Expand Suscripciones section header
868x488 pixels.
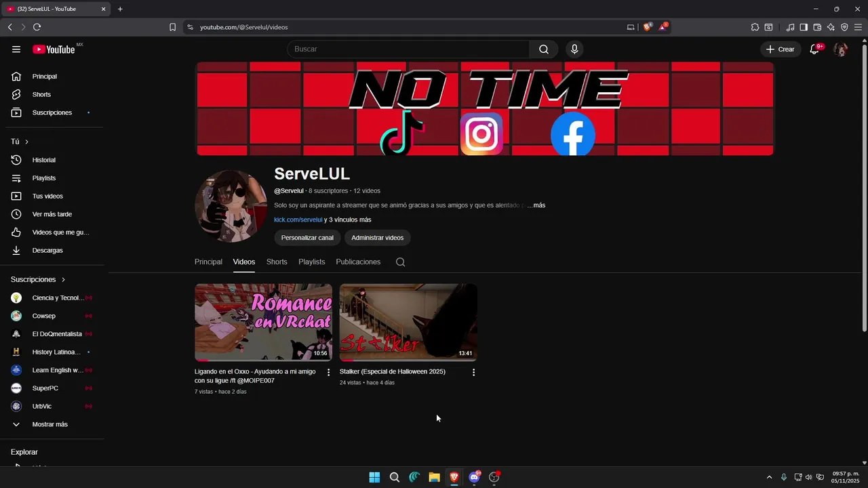click(38, 279)
